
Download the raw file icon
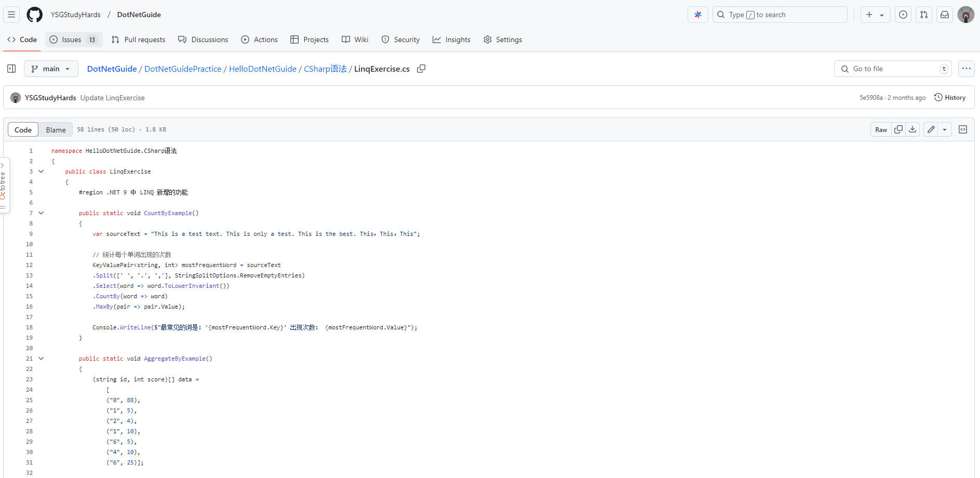[x=912, y=129]
